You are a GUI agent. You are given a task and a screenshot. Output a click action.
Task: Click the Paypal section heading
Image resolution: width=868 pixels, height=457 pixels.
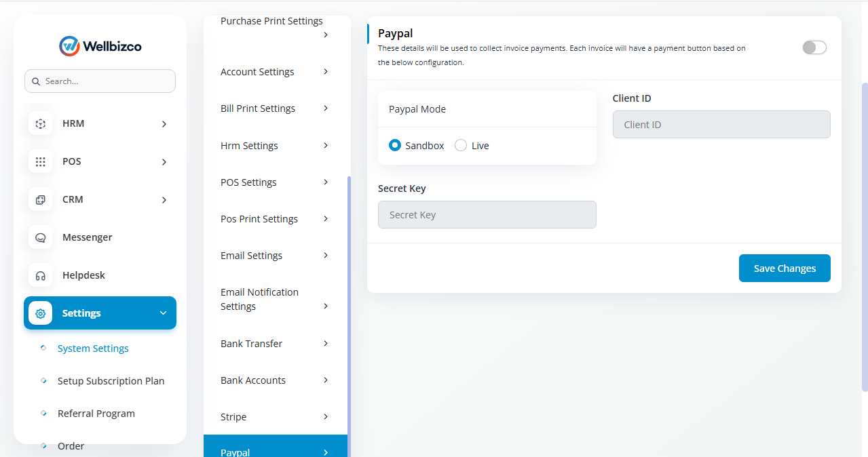(x=396, y=33)
